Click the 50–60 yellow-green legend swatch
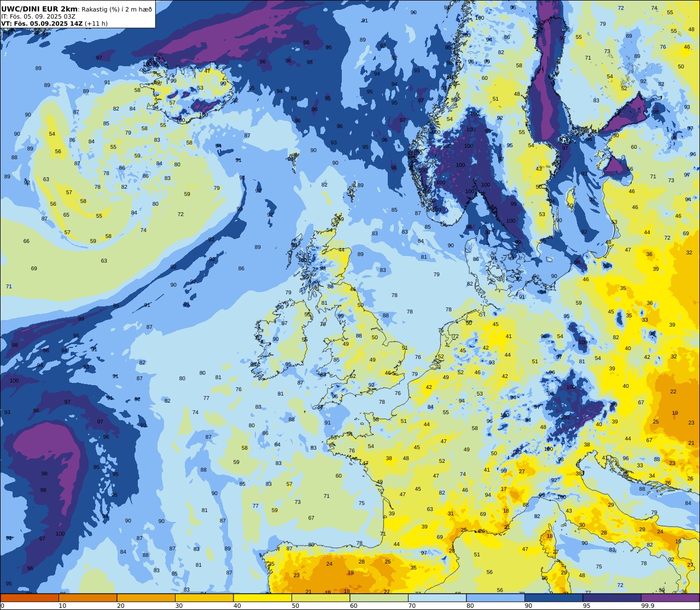 320,598
